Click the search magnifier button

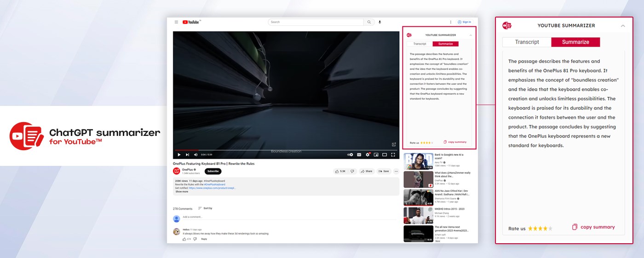369,22
